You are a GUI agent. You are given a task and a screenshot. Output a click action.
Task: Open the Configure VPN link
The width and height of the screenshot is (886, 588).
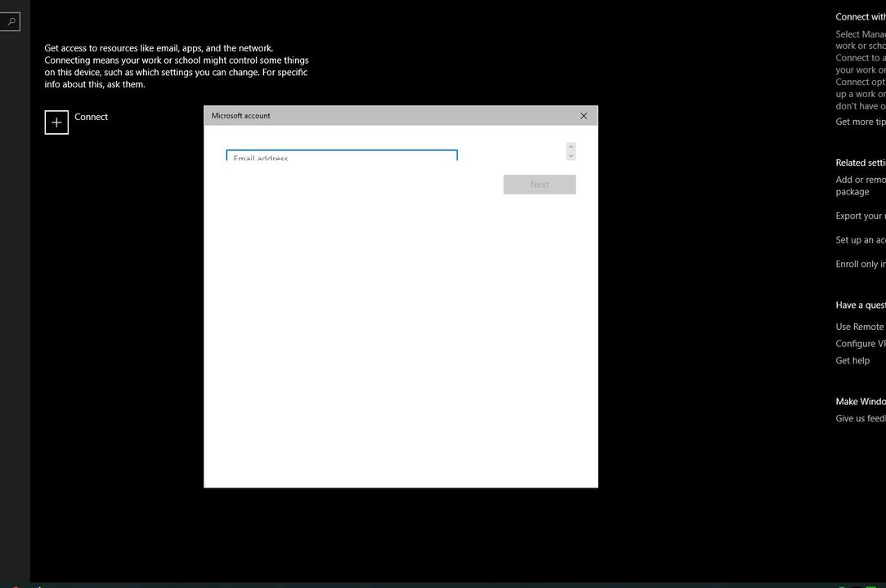[x=861, y=344]
